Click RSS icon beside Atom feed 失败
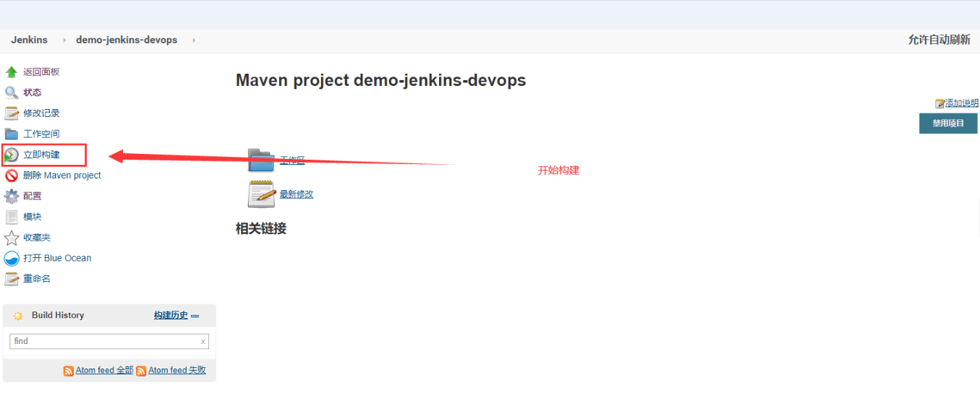 (142, 371)
